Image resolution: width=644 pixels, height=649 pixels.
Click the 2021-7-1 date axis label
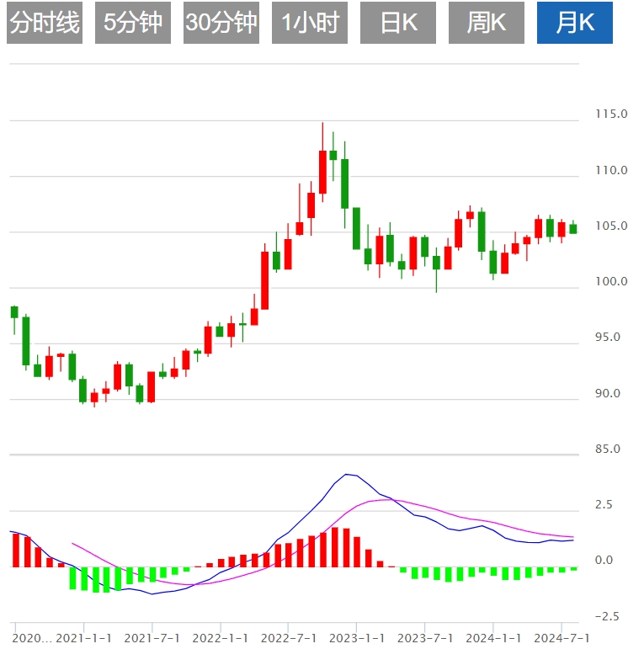click(152, 638)
